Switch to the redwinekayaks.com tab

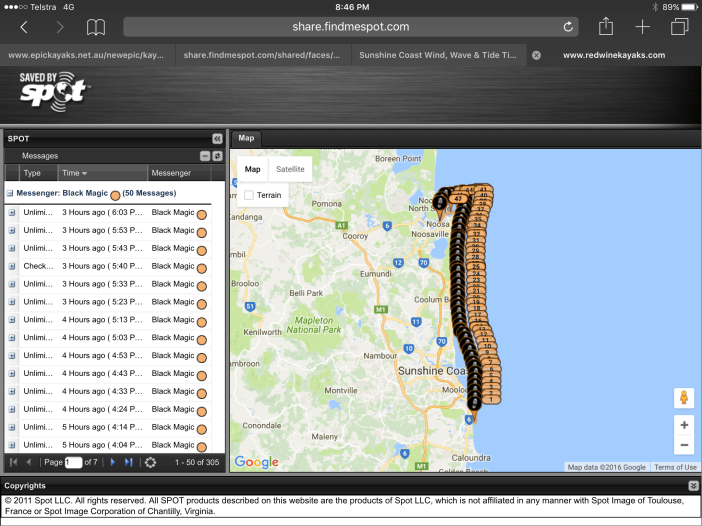613,55
